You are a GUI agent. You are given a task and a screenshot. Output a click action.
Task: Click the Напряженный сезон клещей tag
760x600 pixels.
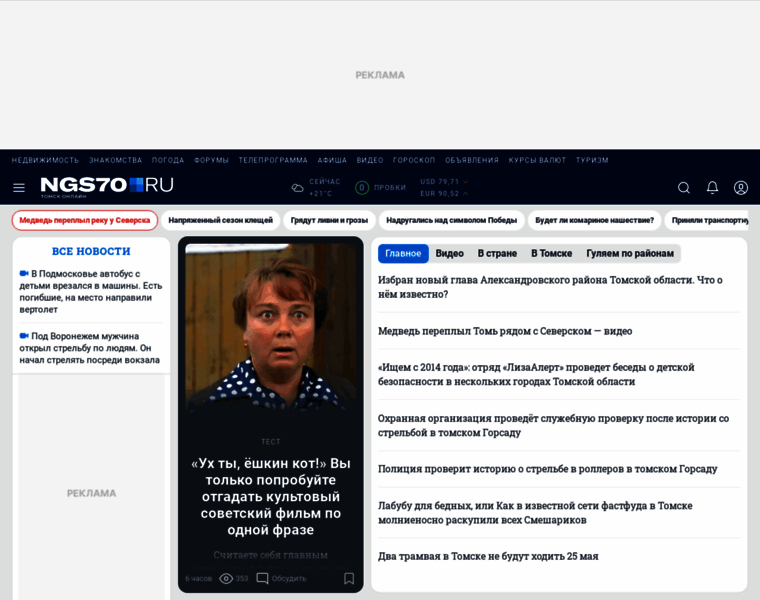[x=221, y=221]
